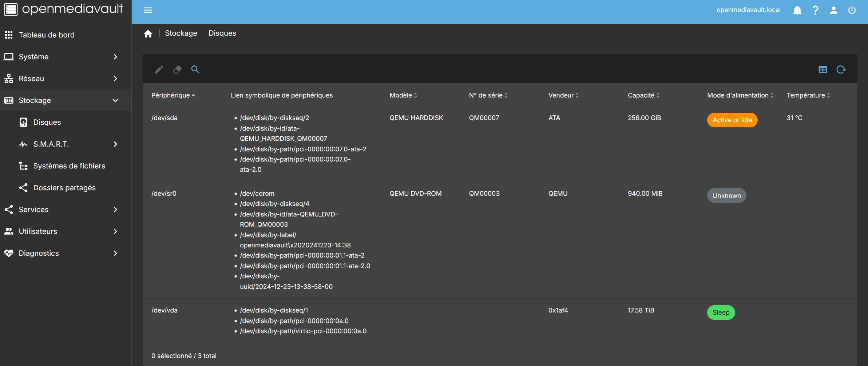The height and width of the screenshot is (366, 868).
Task: Reload the disks table
Action: (841, 69)
